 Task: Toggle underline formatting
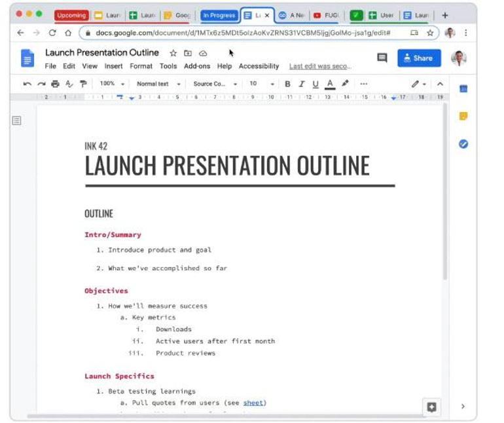click(315, 84)
